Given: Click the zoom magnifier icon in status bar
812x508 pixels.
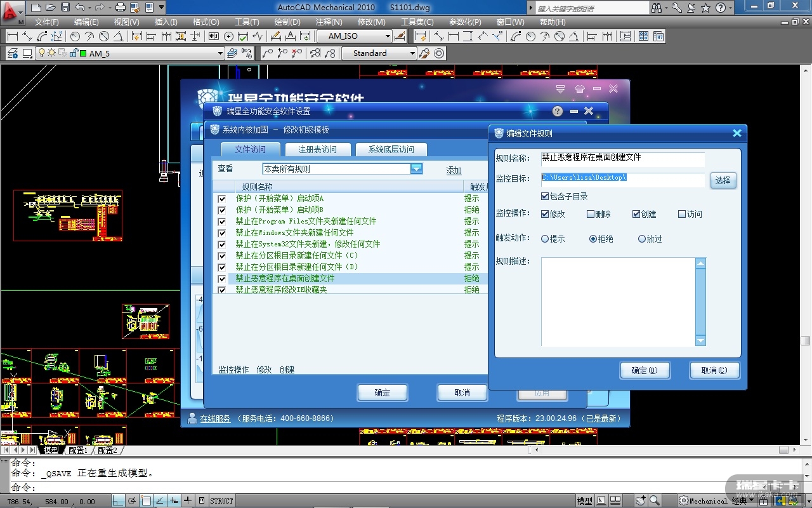Looking at the screenshot, I should point(655,501).
